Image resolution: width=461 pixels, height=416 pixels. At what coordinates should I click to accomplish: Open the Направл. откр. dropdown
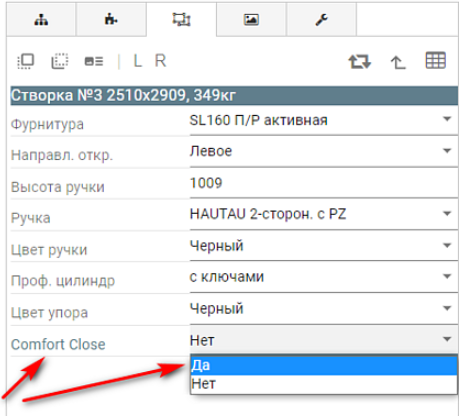324,152
